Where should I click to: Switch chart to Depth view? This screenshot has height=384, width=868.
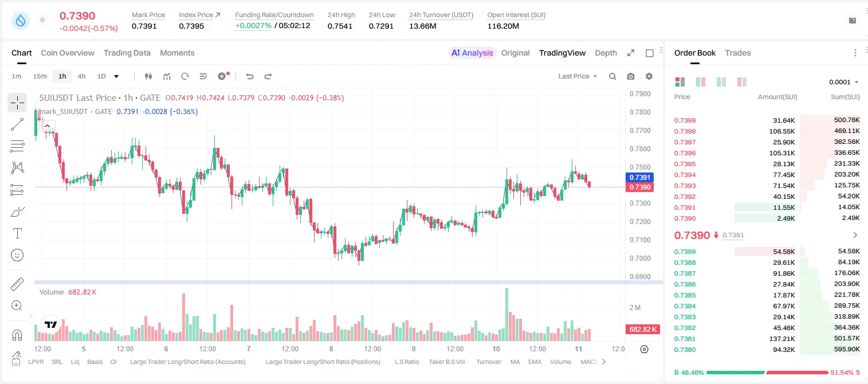pos(606,53)
